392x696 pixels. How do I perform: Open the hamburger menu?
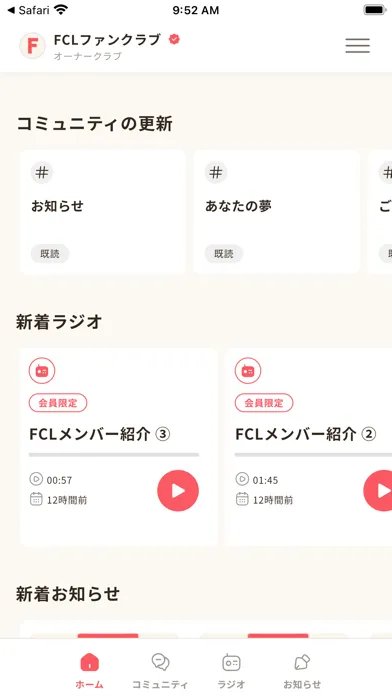point(357,46)
